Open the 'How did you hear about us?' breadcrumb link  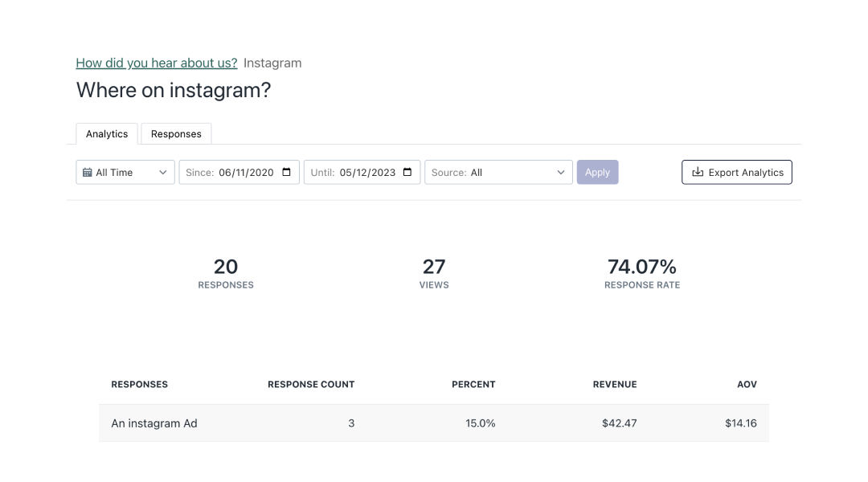click(156, 63)
